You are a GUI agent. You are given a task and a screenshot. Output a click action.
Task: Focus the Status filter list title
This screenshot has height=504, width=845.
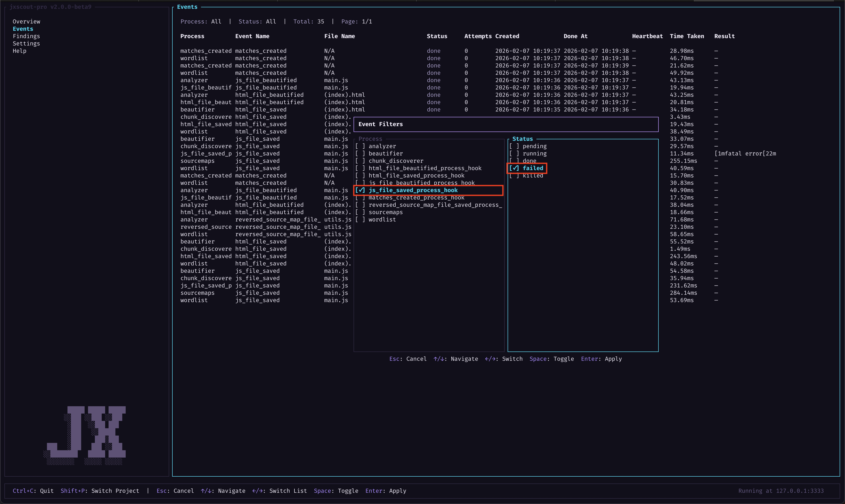[x=522, y=139]
